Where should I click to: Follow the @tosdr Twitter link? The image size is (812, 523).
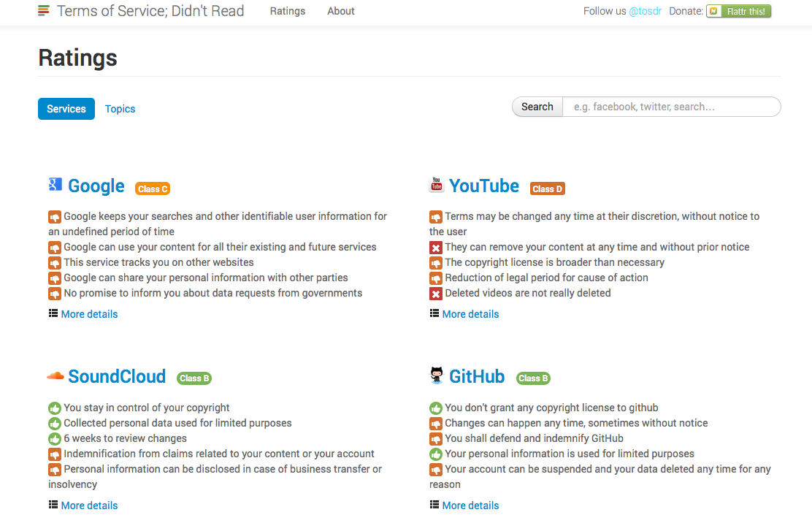(x=646, y=11)
